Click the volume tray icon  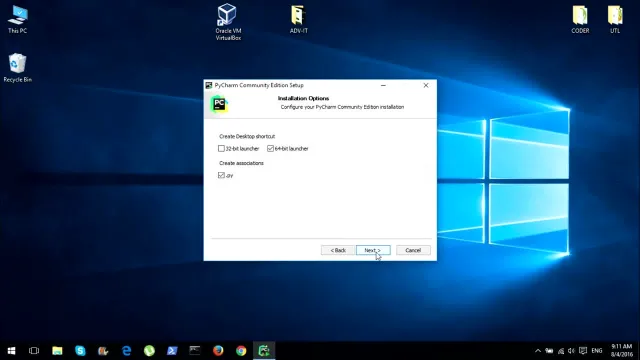(571, 351)
